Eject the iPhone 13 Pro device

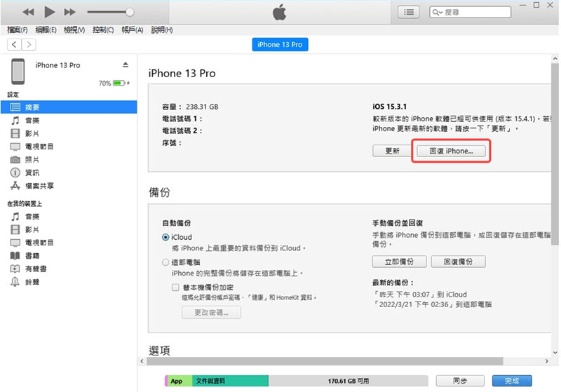click(x=126, y=65)
